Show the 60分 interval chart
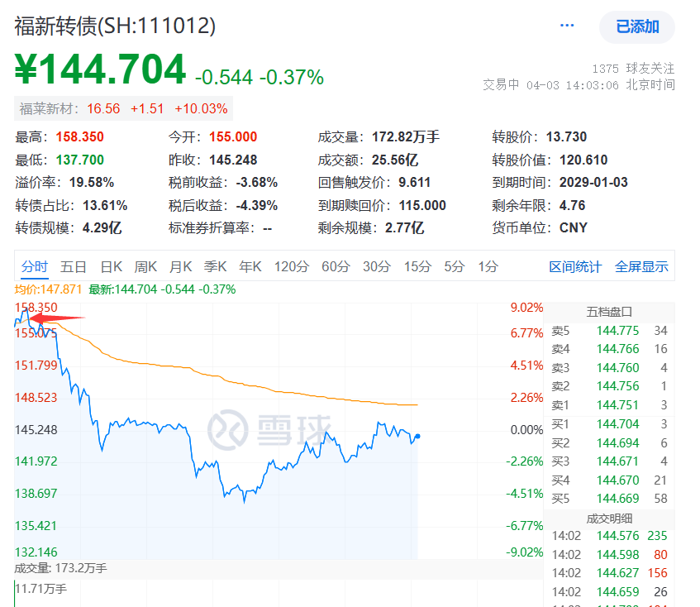Screen dimensions: 700x607 [336, 266]
